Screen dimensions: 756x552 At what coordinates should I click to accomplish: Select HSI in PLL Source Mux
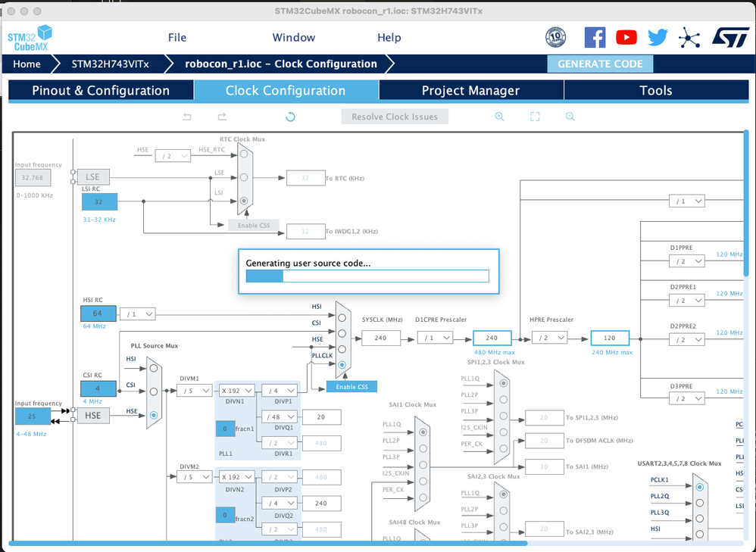pyautogui.click(x=154, y=368)
